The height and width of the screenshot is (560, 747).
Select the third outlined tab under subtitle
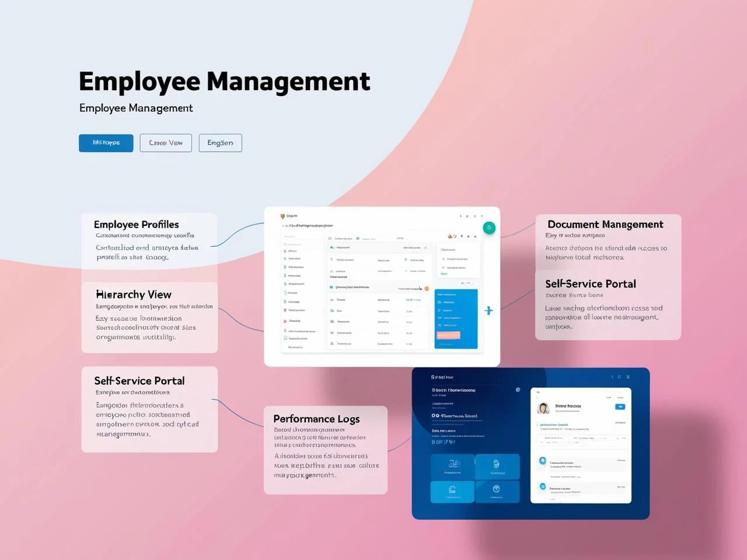220,143
